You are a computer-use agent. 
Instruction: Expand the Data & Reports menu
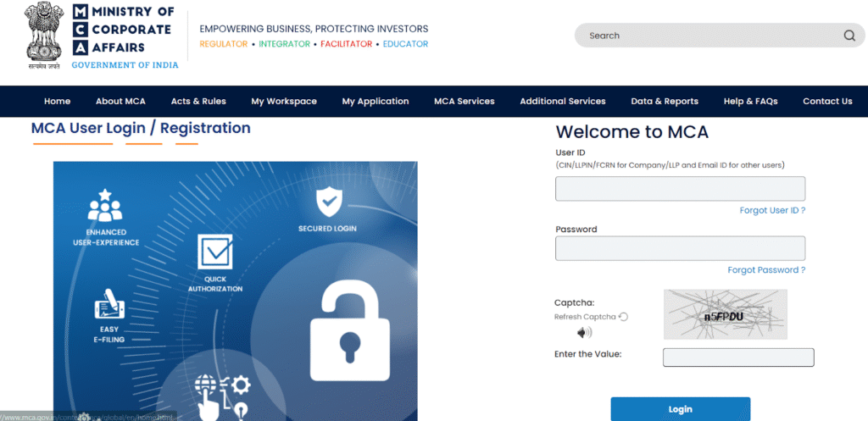pos(665,102)
